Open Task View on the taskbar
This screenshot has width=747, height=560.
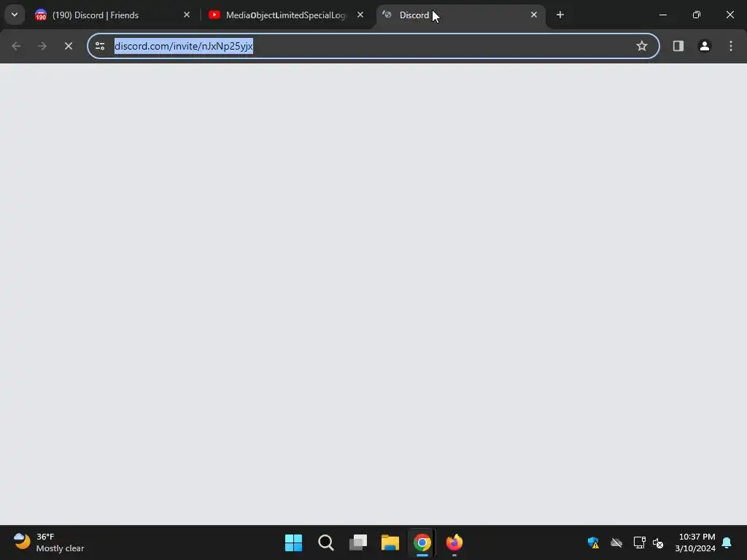point(358,542)
